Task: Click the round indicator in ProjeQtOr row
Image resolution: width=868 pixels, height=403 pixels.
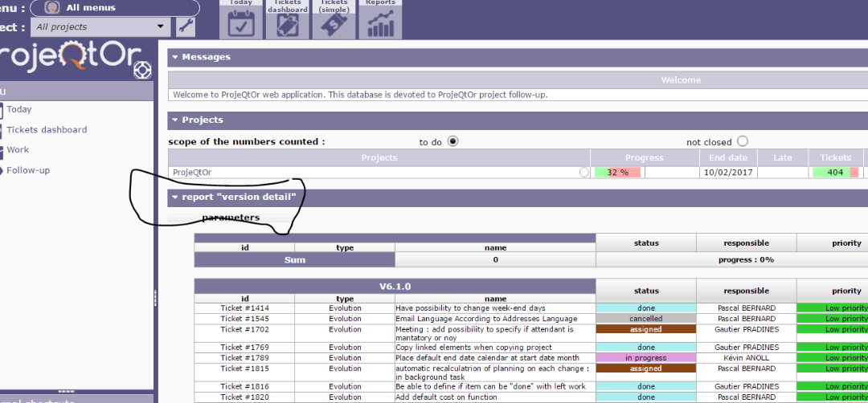Action: tap(584, 172)
